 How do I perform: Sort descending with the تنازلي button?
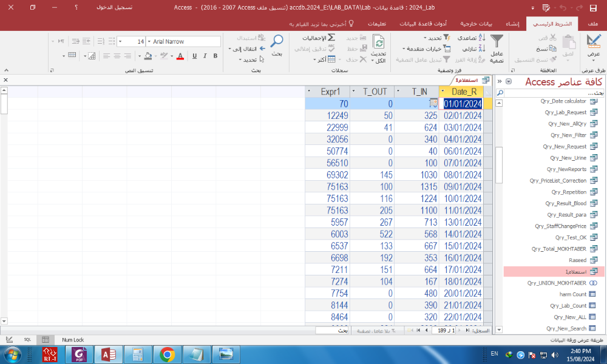473,49
